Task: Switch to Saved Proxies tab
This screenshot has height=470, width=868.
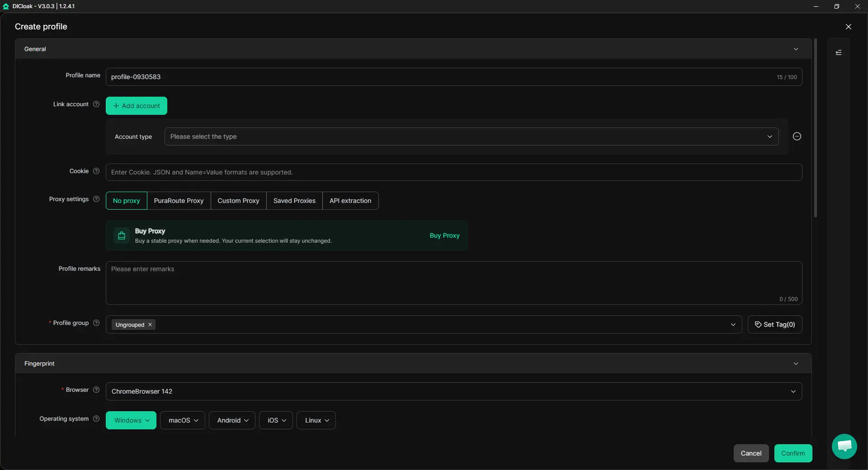Action: pos(294,201)
